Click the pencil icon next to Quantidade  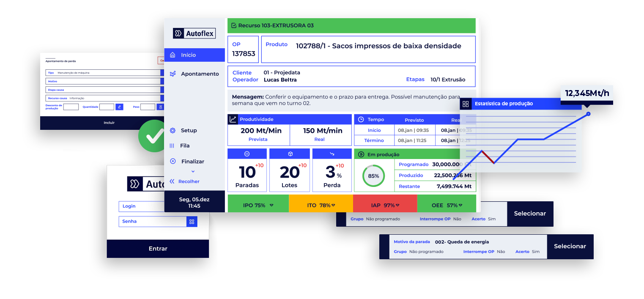tap(119, 107)
